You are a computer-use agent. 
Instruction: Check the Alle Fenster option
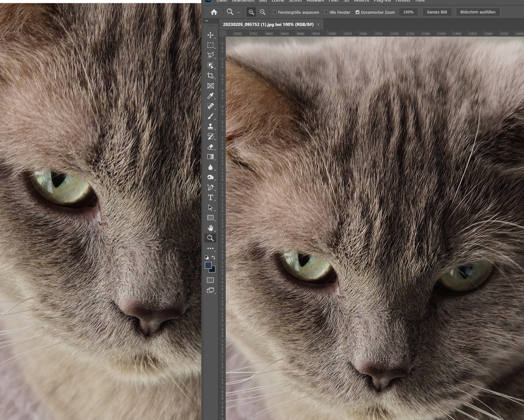(326, 12)
